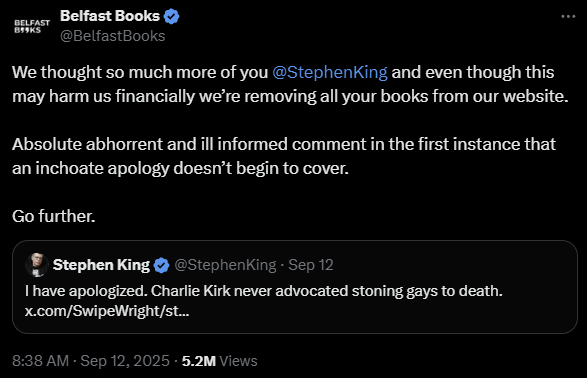Click the @BelfastBooks handle
This screenshot has height=378, width=587.
coord(113,36)
